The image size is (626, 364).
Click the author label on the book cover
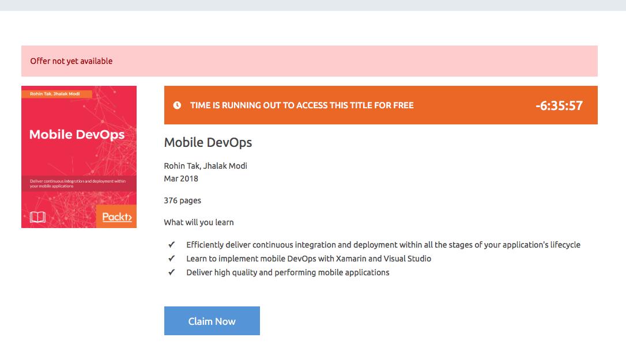56,94
